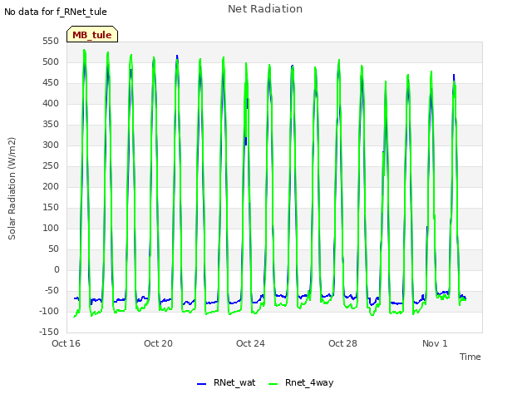The width and height of the screenshot is (532, 399).
Task: Click the Nov 1 x-axis tick label
Action: 435,343
